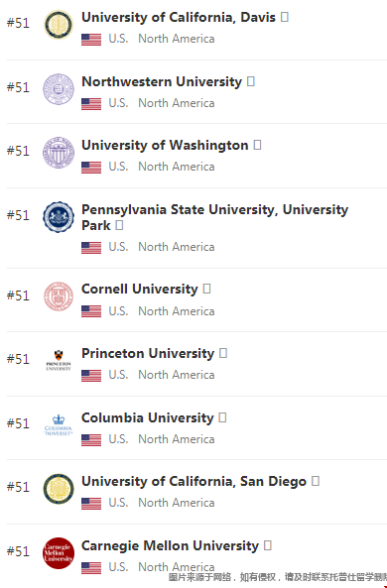387x588 pixels.
Task: Select the University of Washington title
Action: point(165,145)
